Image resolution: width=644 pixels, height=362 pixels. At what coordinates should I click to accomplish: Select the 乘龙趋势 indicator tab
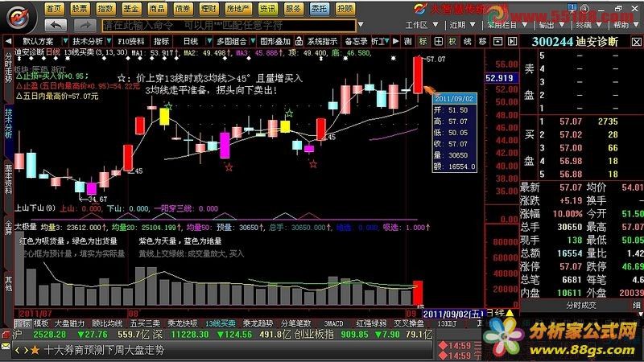click(x=258, y=323)
